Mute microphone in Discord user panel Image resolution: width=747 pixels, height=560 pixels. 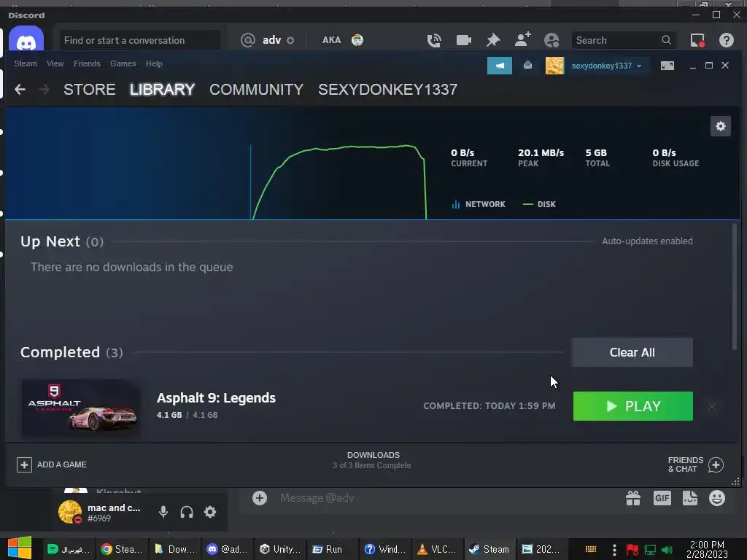[163, 512]
